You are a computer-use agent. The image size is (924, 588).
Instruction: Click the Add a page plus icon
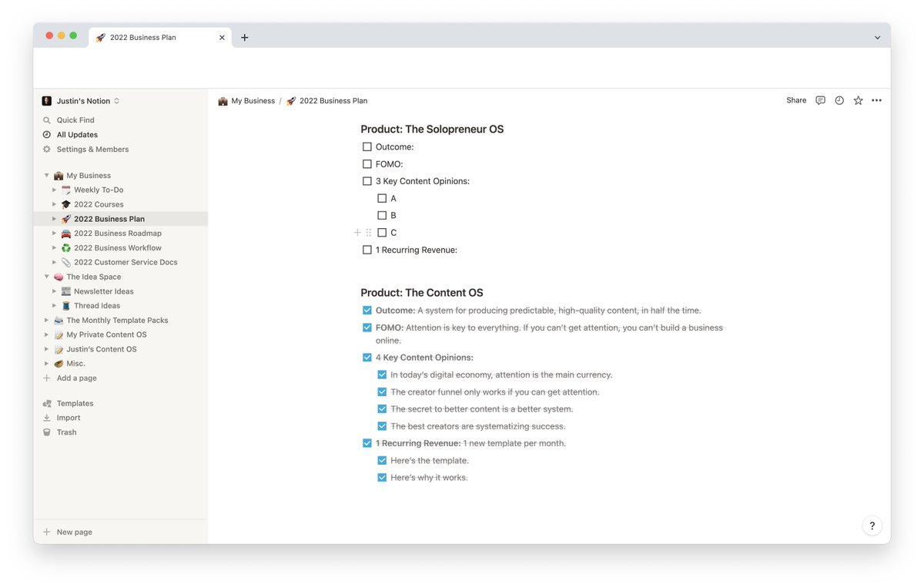(47, 378)
